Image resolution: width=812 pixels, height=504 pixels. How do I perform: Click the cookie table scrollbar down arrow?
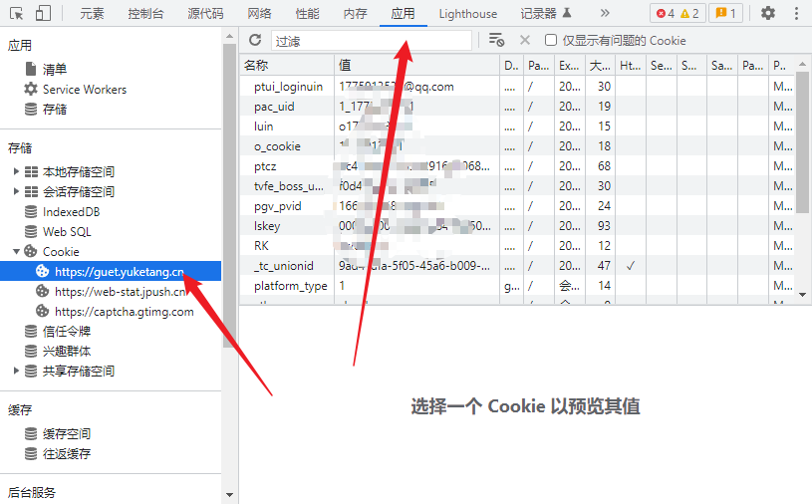[x=803, y=295]
